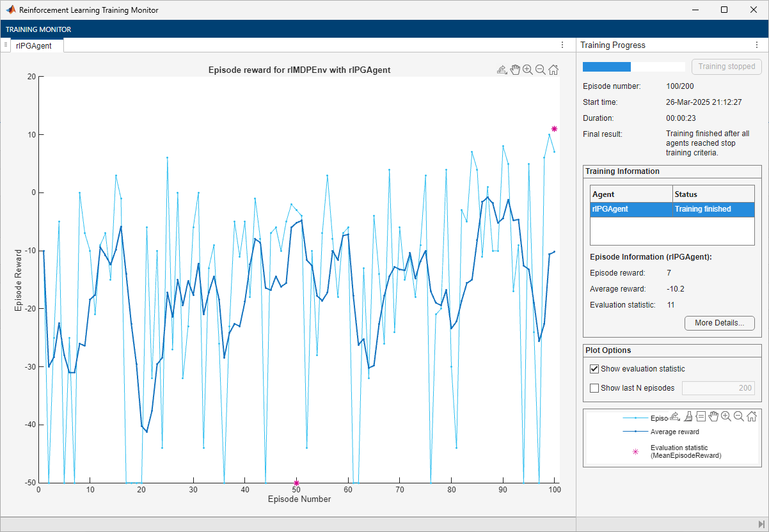Select zoom in tool above reward plot

point(528,70)
